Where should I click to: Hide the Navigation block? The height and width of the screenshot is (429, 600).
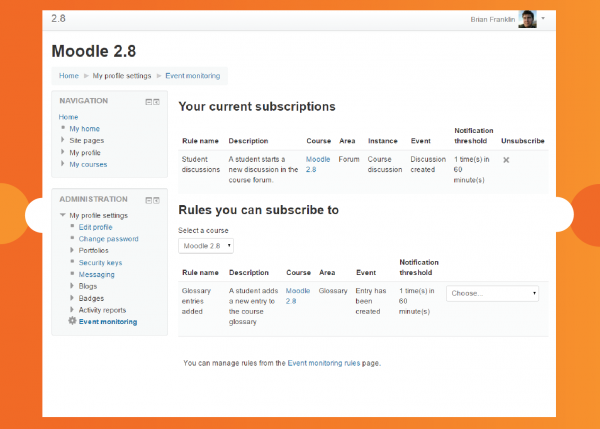149,102
